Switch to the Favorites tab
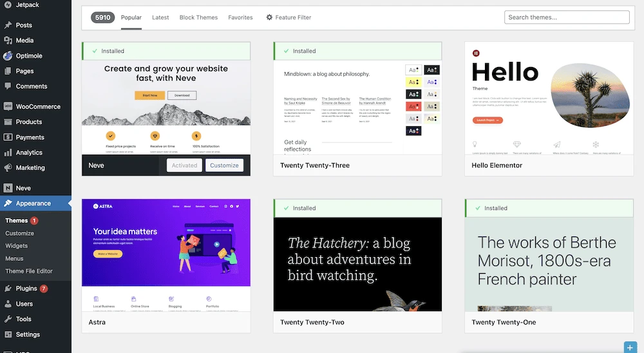Viewport: 644px width, 353px height. point(240,17)
